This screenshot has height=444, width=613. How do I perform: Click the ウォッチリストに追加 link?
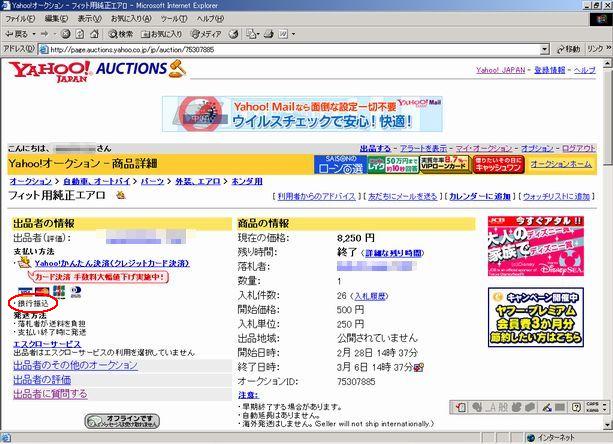pyautogui.click(x=556, y=196)
